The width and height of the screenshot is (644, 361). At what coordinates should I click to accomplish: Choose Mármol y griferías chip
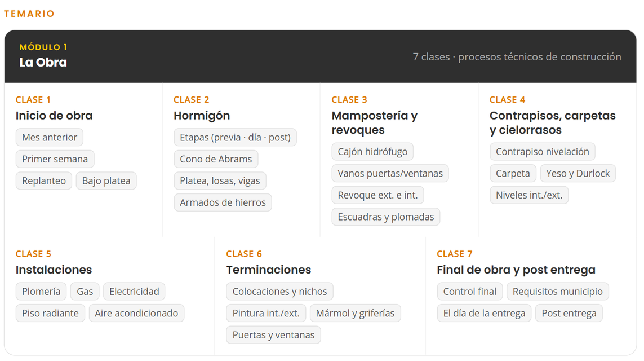click(x=356, y=313)
